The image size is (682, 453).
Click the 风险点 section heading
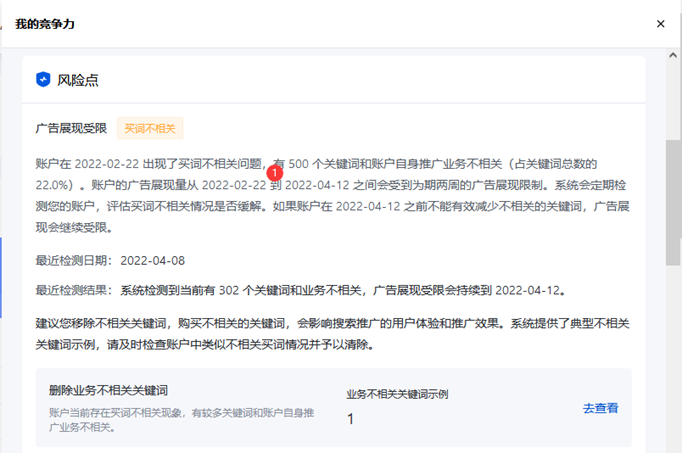tap(77, 79)
